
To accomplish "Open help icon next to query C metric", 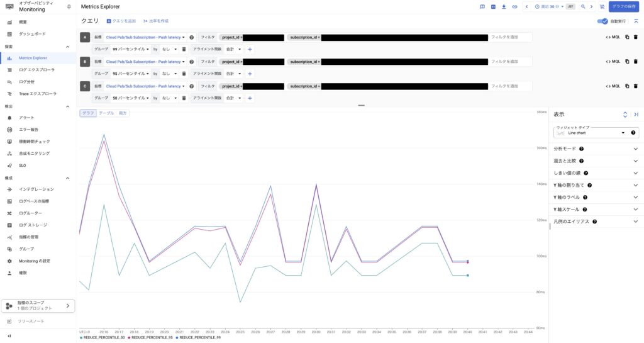I will click(191, 86).
